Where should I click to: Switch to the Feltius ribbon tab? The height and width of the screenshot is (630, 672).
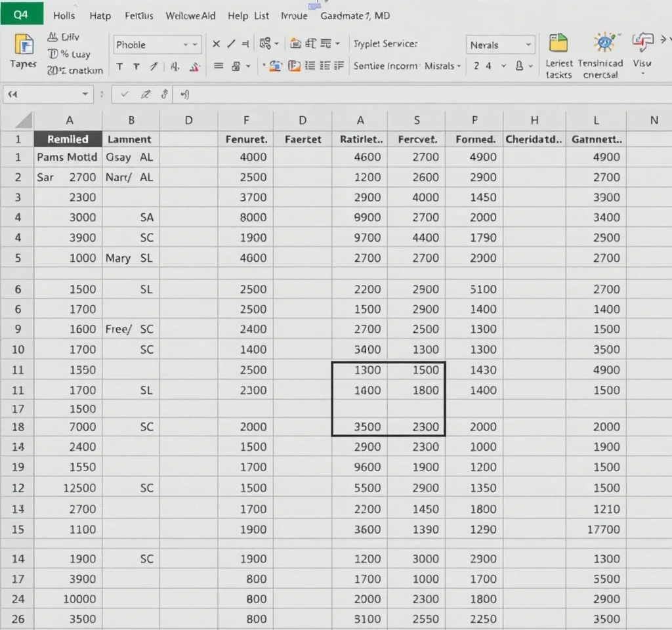138,15
